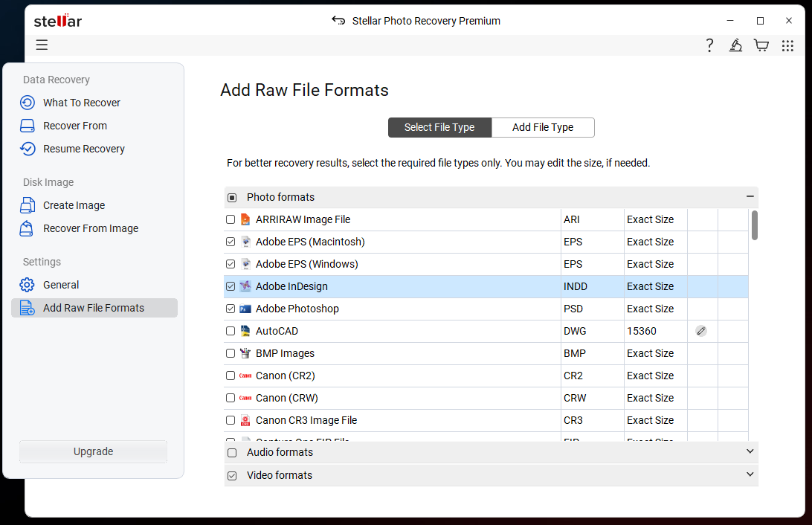Check the Audio formats checkbox
The image size is (812, 525).
[x=232, y=453]
